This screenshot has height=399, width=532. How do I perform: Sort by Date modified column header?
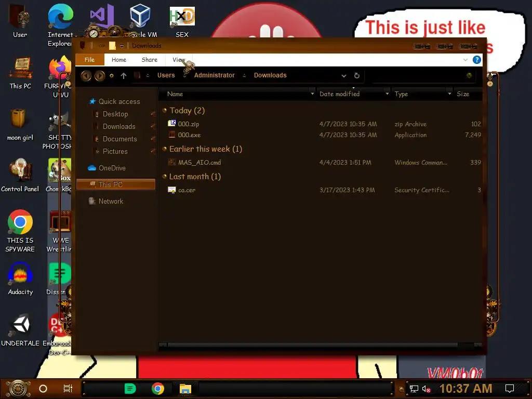point(339,94)
